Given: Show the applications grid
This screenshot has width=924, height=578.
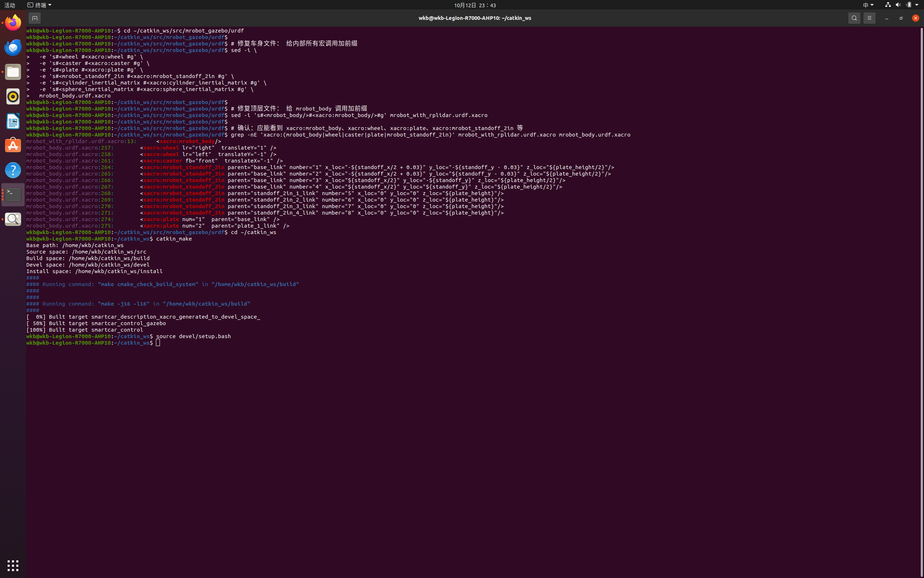Looking at the screenshot, I should point(13,565).
